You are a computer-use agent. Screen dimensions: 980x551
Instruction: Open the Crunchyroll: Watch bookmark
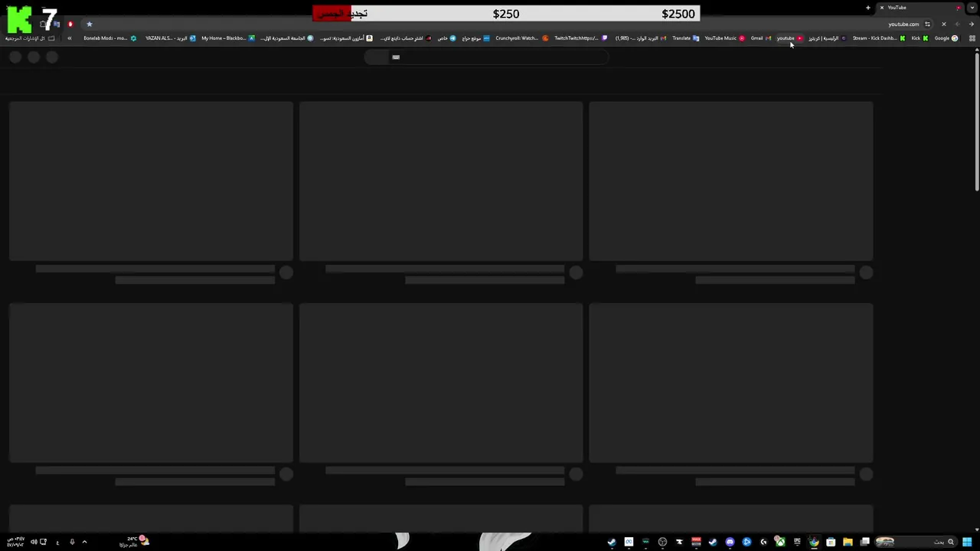[522, 38]
